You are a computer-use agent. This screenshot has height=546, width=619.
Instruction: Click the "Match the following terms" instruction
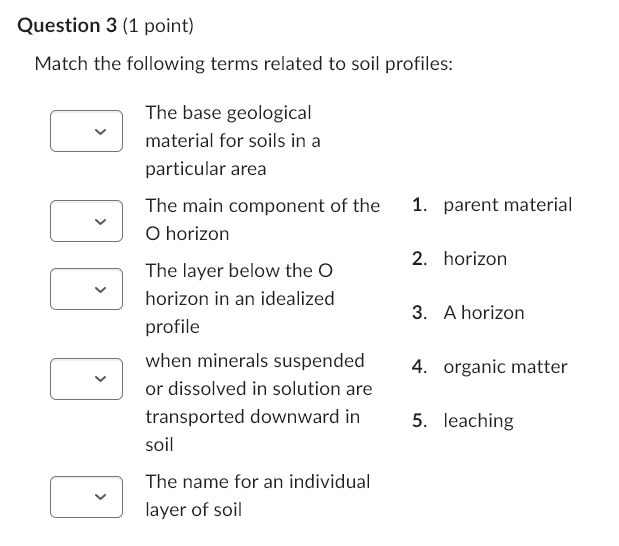click(x=243, y=64)
